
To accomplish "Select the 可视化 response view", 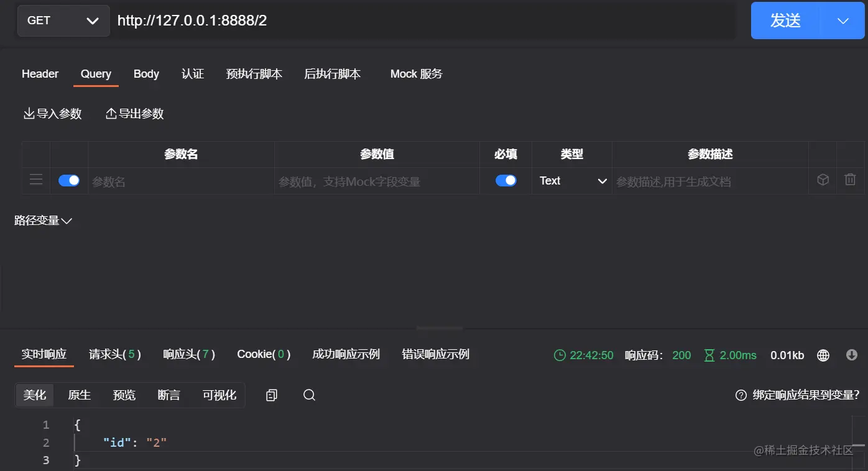I will tap(219, 395).
